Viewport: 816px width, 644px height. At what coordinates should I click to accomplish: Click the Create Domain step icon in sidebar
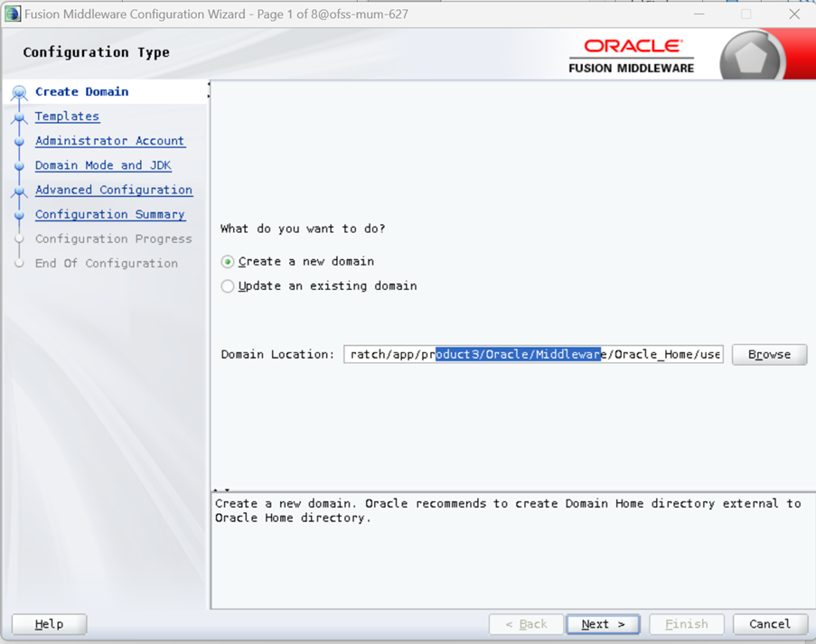(x=19, y=92)
